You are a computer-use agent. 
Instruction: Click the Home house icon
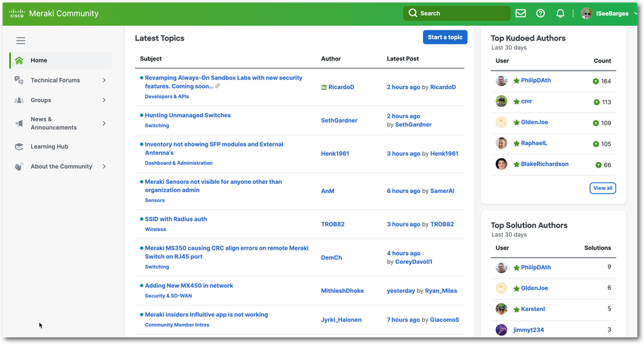pos(19,61)
